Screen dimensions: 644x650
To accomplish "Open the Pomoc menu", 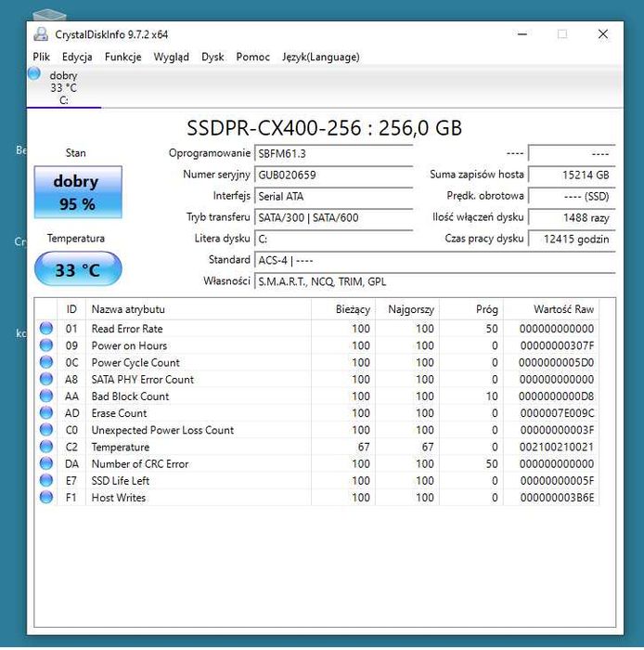I will 253,57.
